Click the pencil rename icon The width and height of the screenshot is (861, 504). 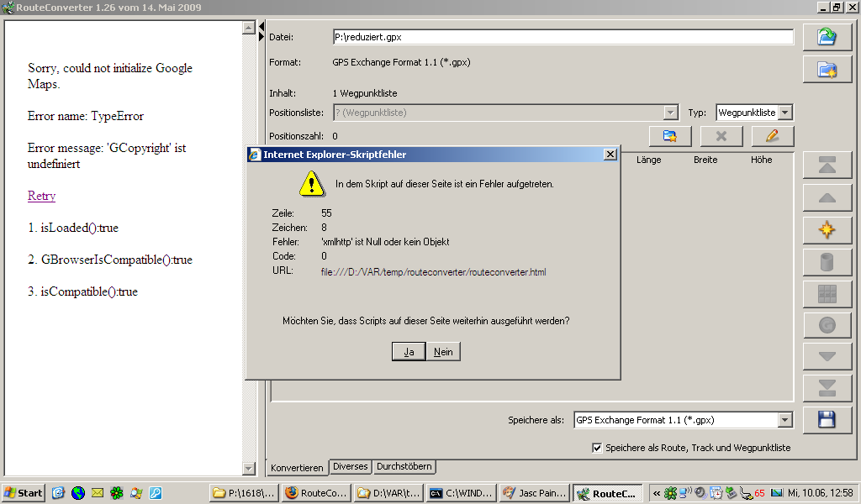coord(772,136)
